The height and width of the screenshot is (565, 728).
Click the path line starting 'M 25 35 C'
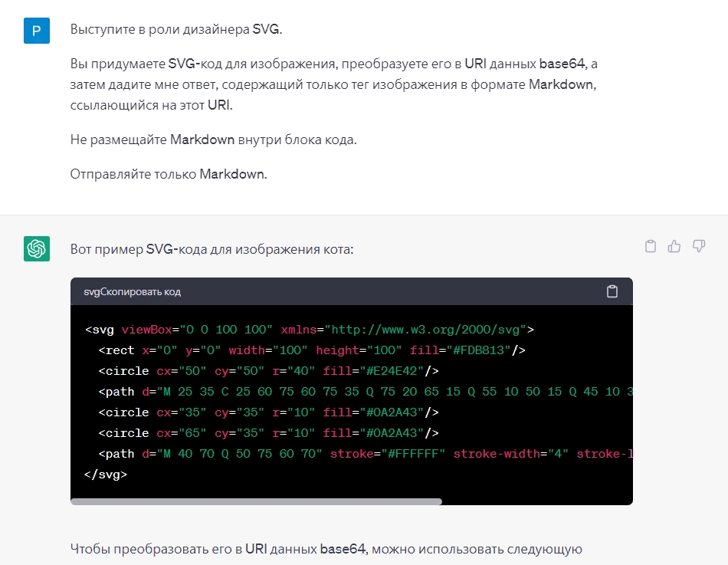pos(366,393)
